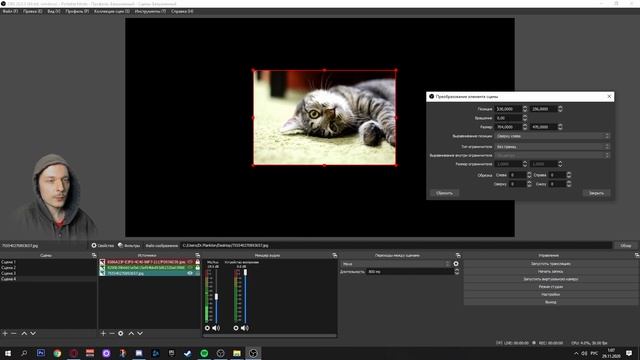Screen dimensions: 640x360
Task: Move source down in Sources panel
Action: tap(140, 333)
